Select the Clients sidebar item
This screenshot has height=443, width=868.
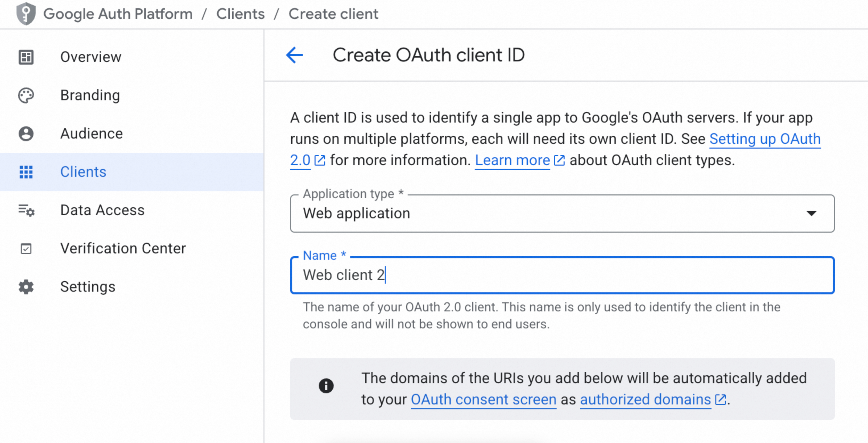(x=132, y=172)
